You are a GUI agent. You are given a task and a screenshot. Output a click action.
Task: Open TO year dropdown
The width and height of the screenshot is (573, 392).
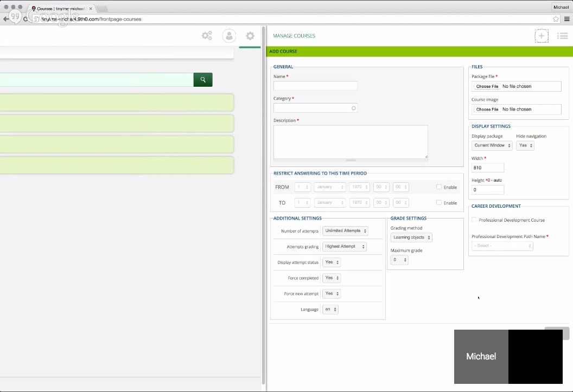click(x=359, y=203)
